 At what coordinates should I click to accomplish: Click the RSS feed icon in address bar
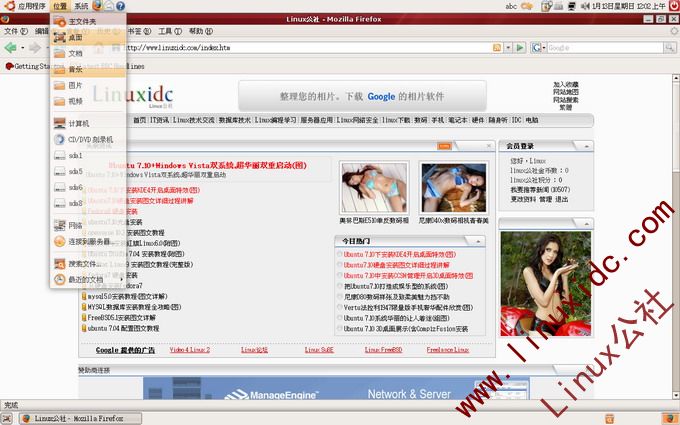click(x=496, y=47)
